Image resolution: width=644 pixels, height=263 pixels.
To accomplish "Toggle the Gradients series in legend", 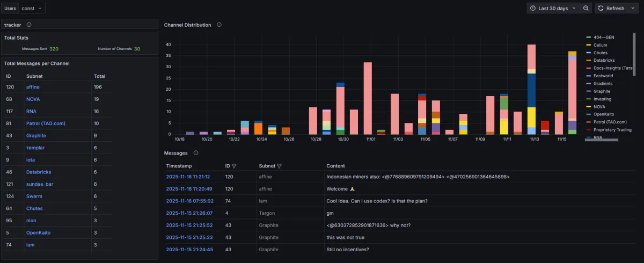I will click(x=603, y=83).
